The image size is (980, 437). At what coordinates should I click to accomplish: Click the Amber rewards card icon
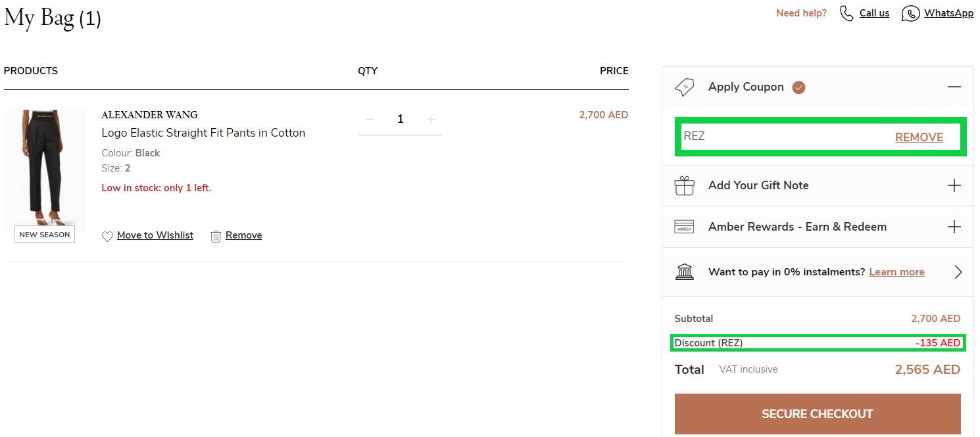(x=684, y=227)
